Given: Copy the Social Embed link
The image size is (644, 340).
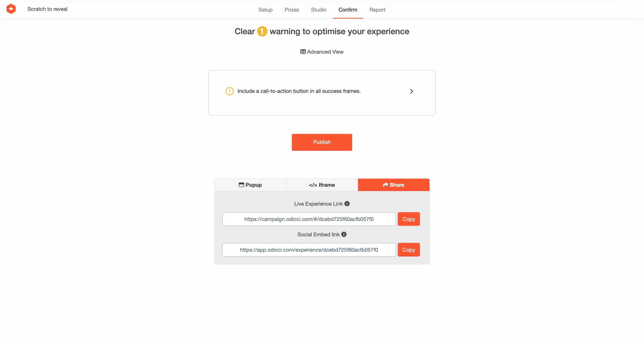Looking at the screenshot, I should pyautogui.click(x=409, y=250).
